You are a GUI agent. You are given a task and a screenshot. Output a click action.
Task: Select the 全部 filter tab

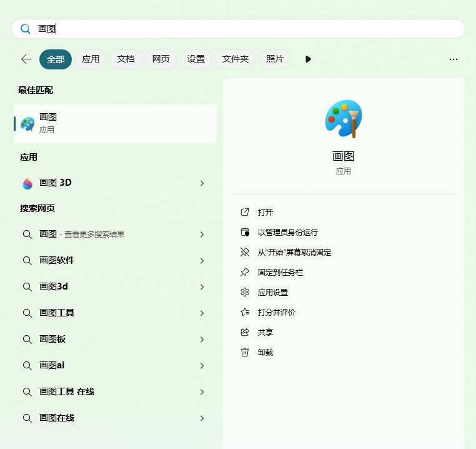click(56, 59)
